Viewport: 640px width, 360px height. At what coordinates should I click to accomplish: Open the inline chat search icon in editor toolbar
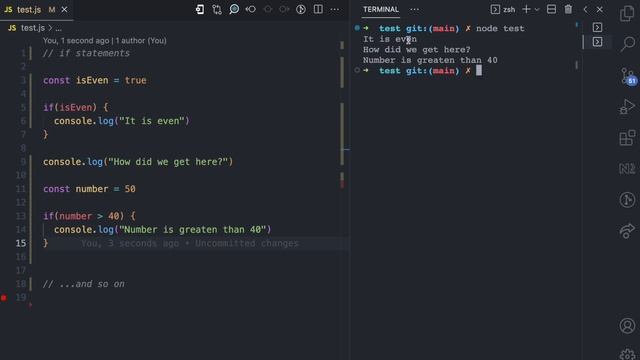[234, 9]
